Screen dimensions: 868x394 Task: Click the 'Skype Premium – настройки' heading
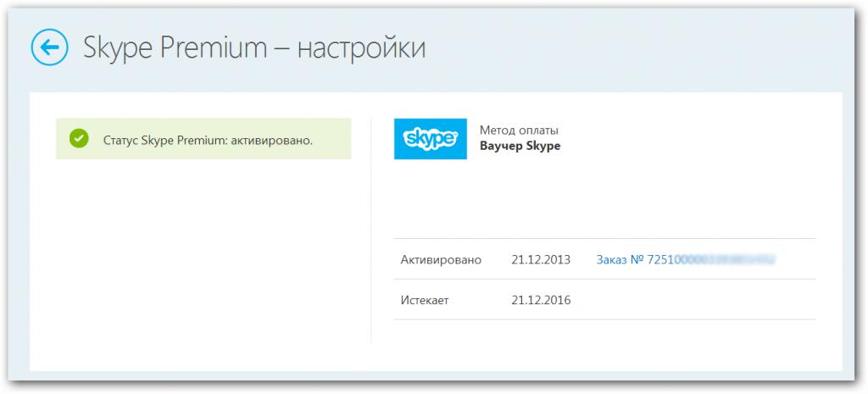pyautogui.click(x=254, y=47)
